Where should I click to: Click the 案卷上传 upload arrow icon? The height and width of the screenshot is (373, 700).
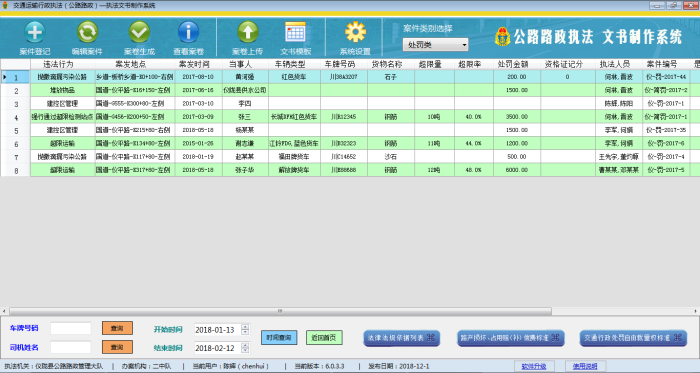tap(247, 33)
